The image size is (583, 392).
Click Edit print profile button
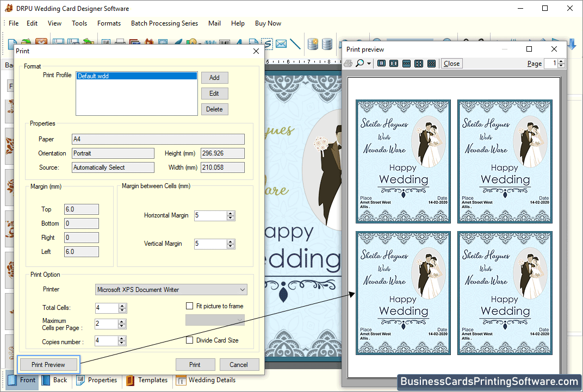(214, 94)
